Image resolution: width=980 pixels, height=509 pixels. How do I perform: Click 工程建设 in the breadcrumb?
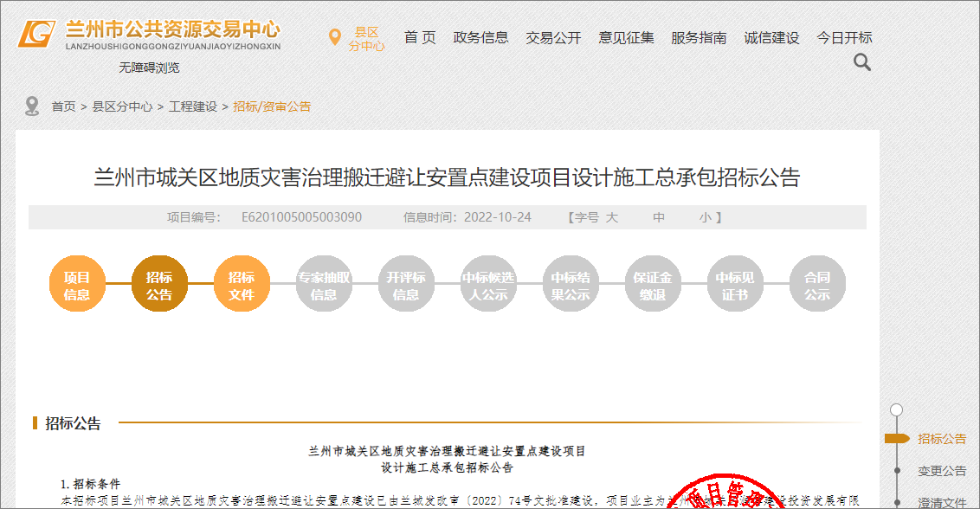point(193,106)
